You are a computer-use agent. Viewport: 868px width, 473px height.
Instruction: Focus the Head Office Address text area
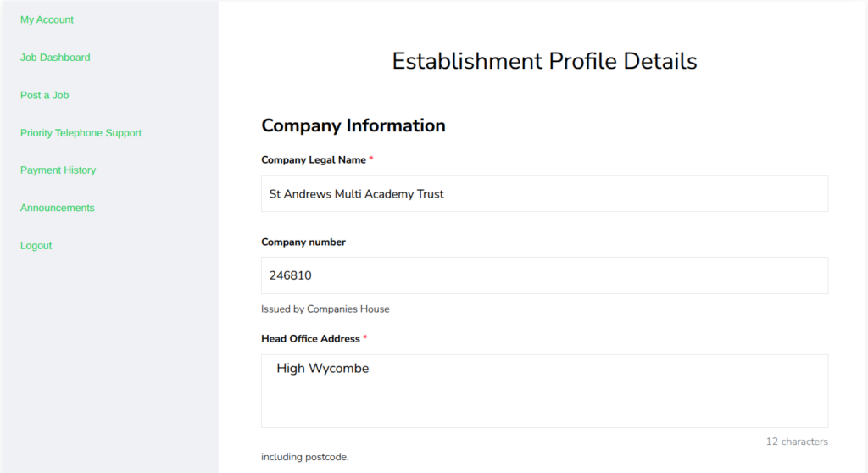click(544, 391)
